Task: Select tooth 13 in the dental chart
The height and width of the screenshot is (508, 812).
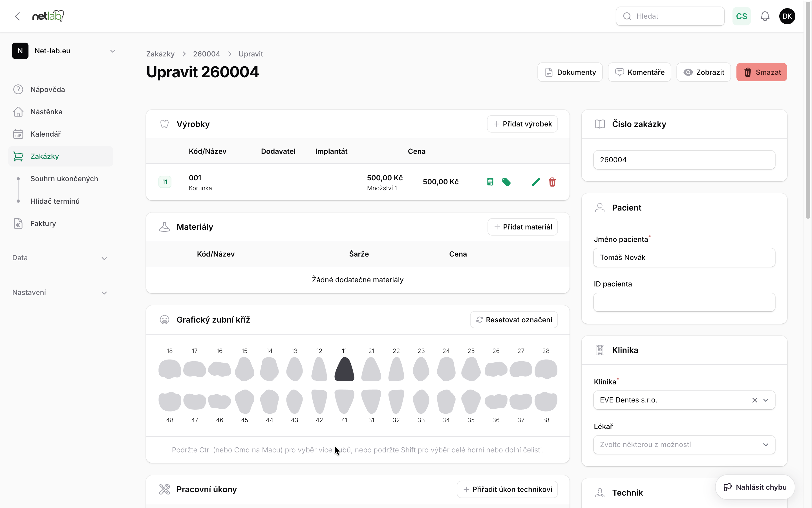Action: [x=294, y=369]
